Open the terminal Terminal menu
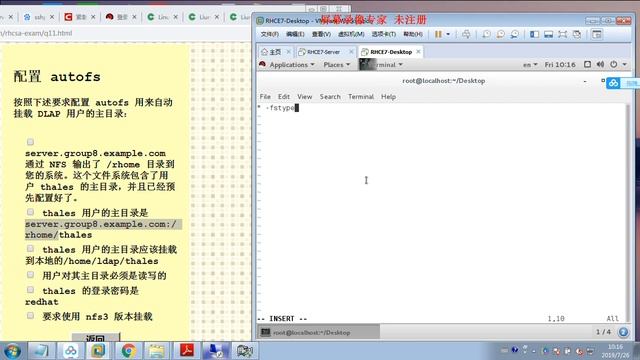The image size is (640, 360). pos(361,97)
